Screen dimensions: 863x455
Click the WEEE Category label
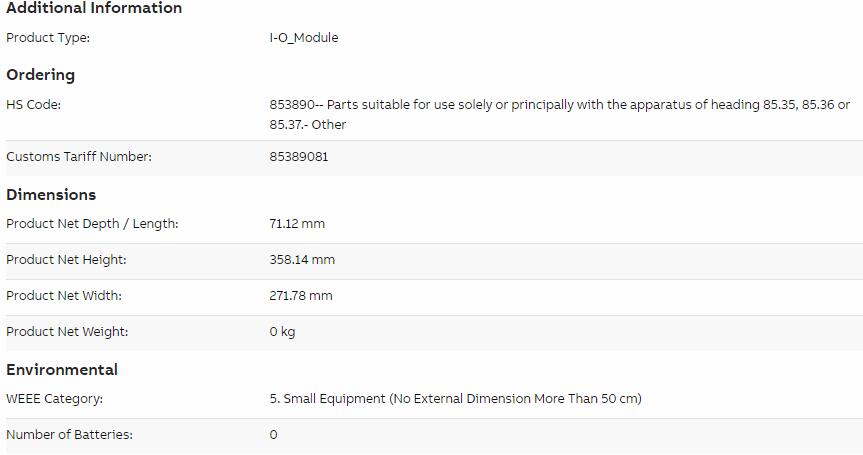click(54, 399)
